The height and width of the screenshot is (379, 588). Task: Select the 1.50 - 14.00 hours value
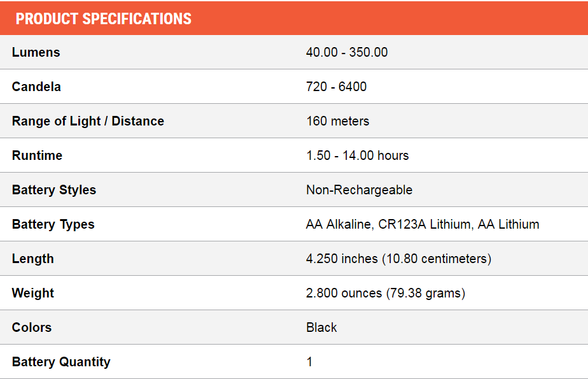[x=357, y=155]
